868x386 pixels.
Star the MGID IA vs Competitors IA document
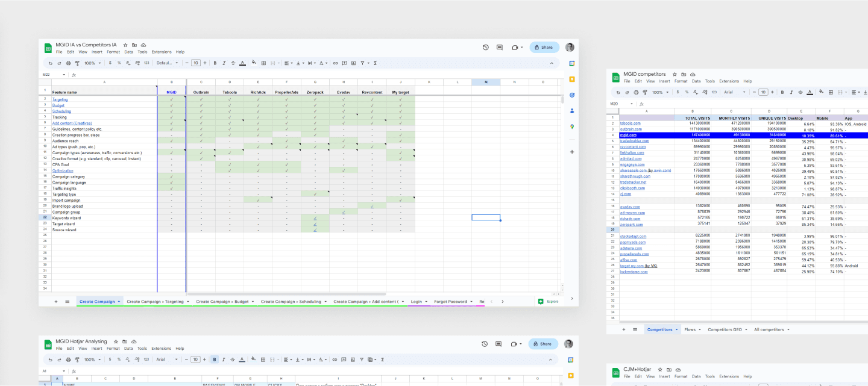125,45
